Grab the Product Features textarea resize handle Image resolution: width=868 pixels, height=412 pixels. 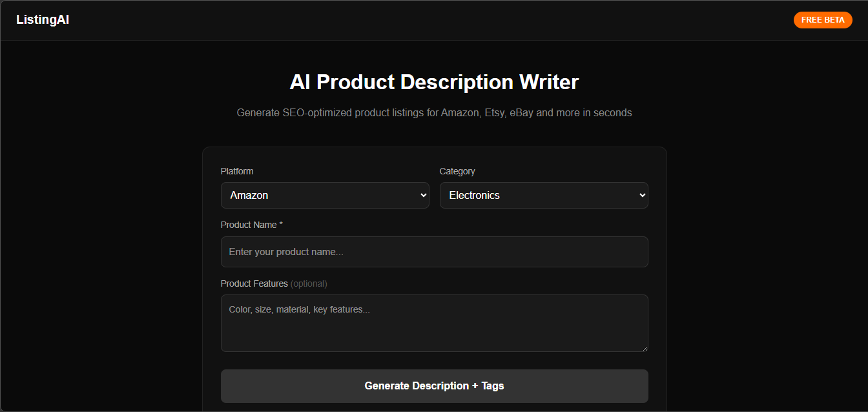pos(644,347)
